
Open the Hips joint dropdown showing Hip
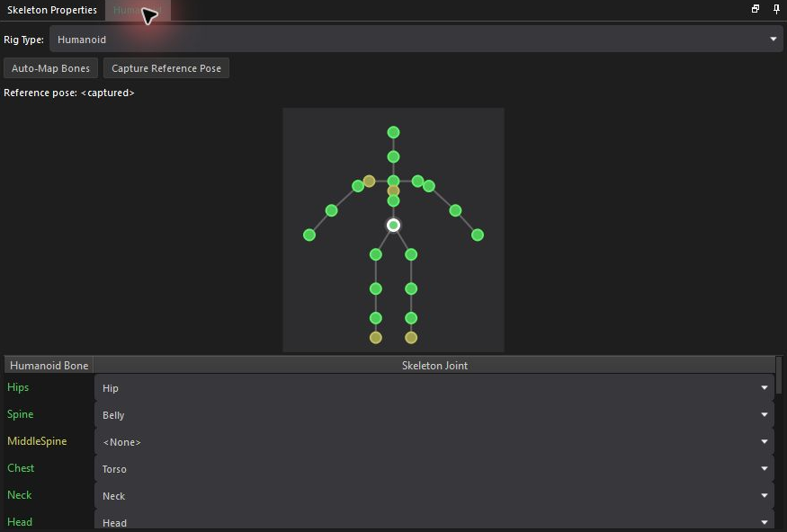pos(434,387)
